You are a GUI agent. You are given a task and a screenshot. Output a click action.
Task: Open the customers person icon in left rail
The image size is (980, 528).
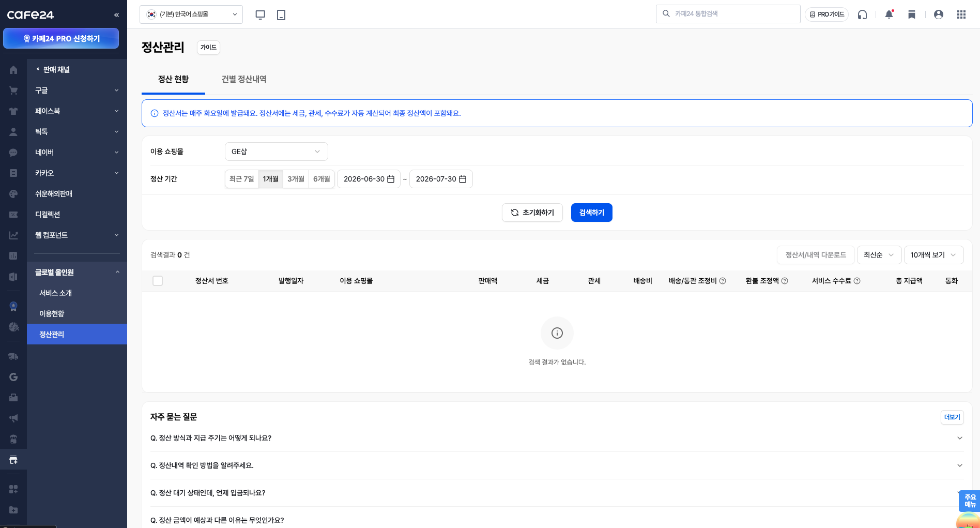13,132
